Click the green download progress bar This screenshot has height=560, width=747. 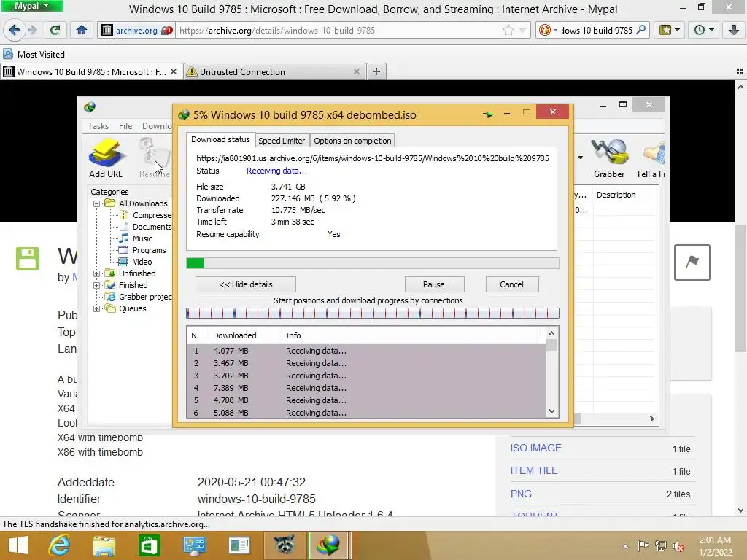[373, 263]
